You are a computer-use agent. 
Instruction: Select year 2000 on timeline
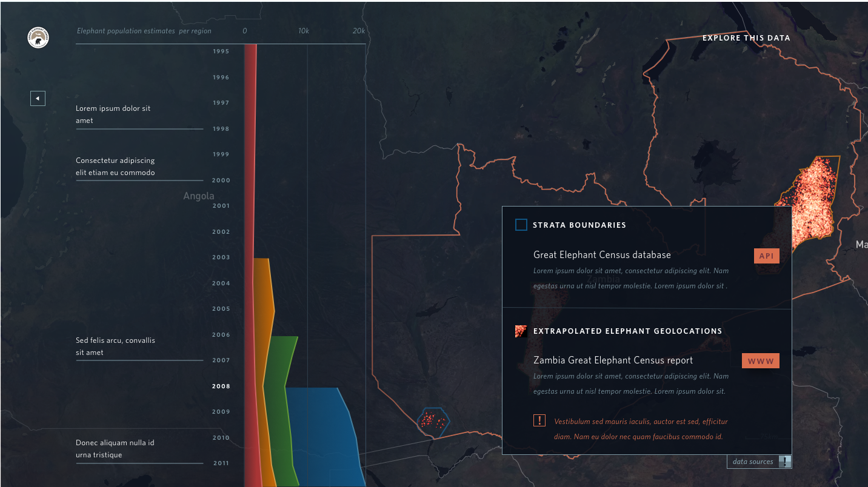coord(221,181)
